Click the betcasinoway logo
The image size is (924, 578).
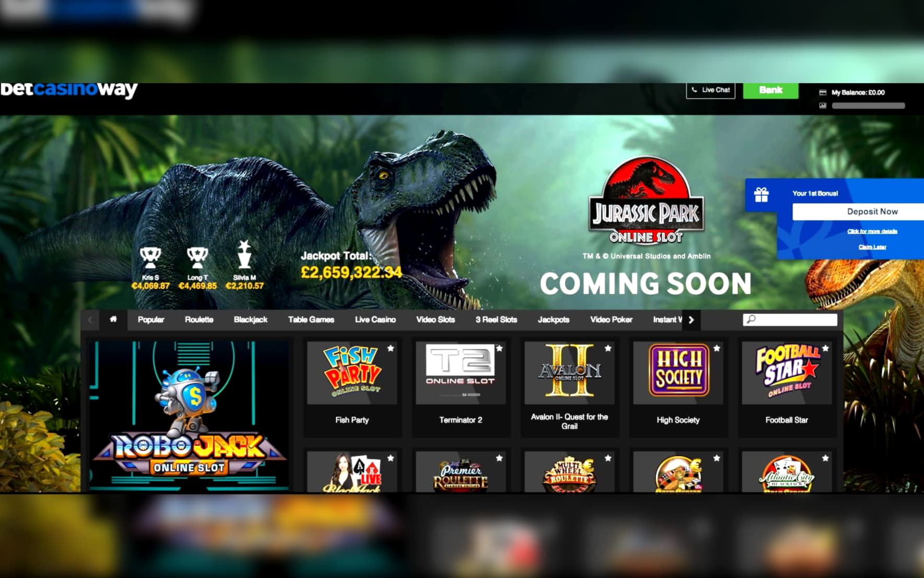pos(68,90)
